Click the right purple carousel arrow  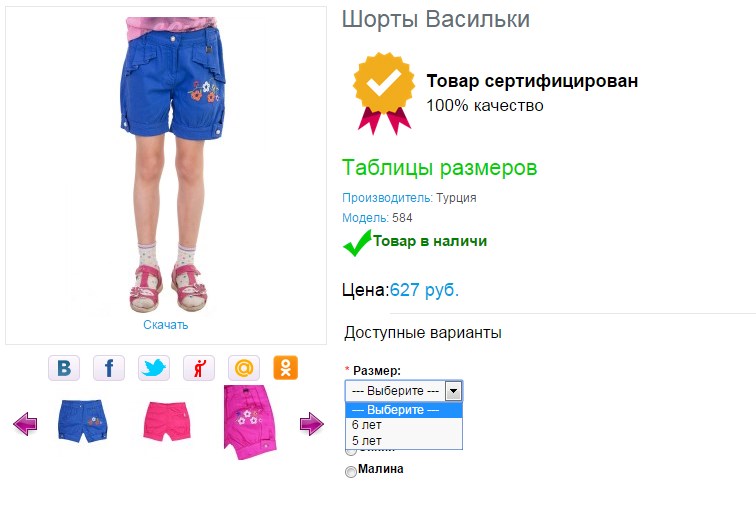click(311, 424)
